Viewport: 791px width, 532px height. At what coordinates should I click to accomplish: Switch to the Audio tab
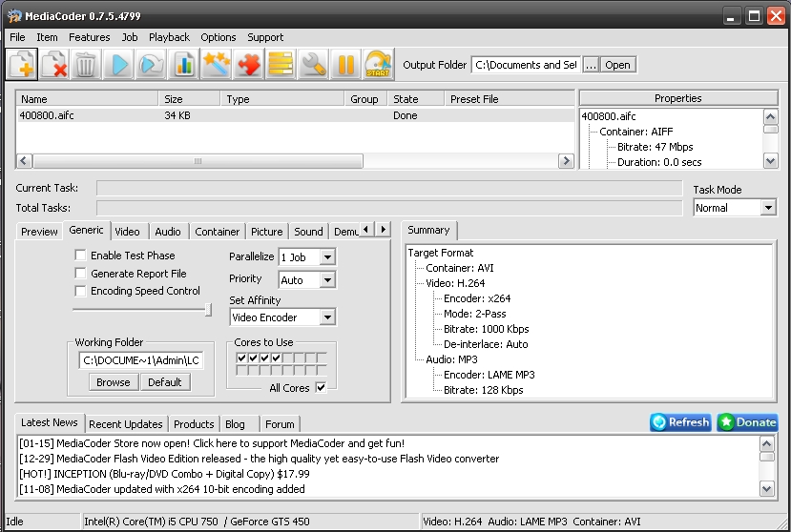168,232
